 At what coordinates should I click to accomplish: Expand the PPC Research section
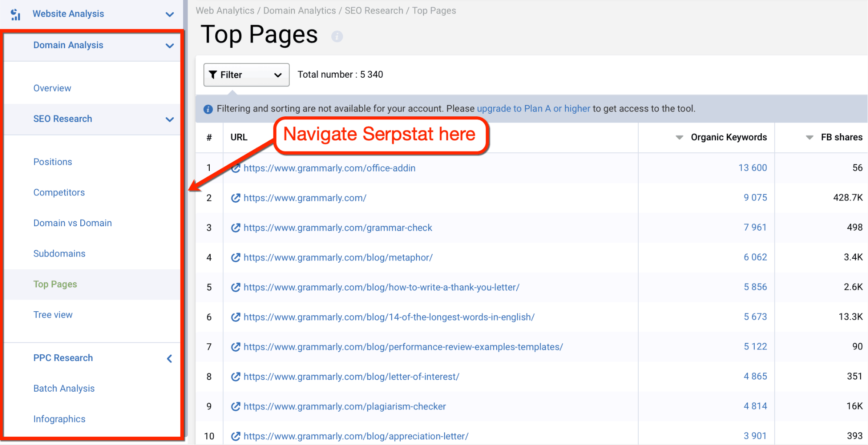pos(169,358)
